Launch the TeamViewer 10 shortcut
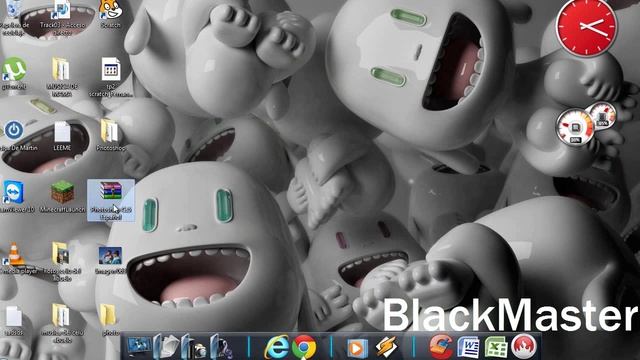Viewport: 640px width, 360px height. [14, 192]
